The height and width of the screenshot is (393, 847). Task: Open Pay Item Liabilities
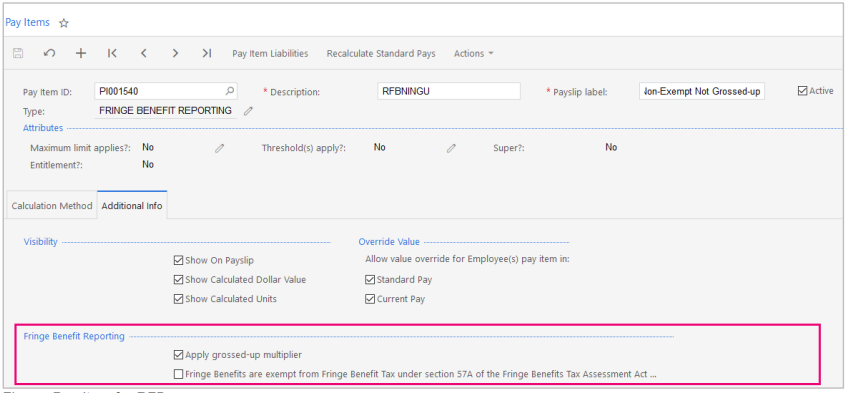coord(270,53)
